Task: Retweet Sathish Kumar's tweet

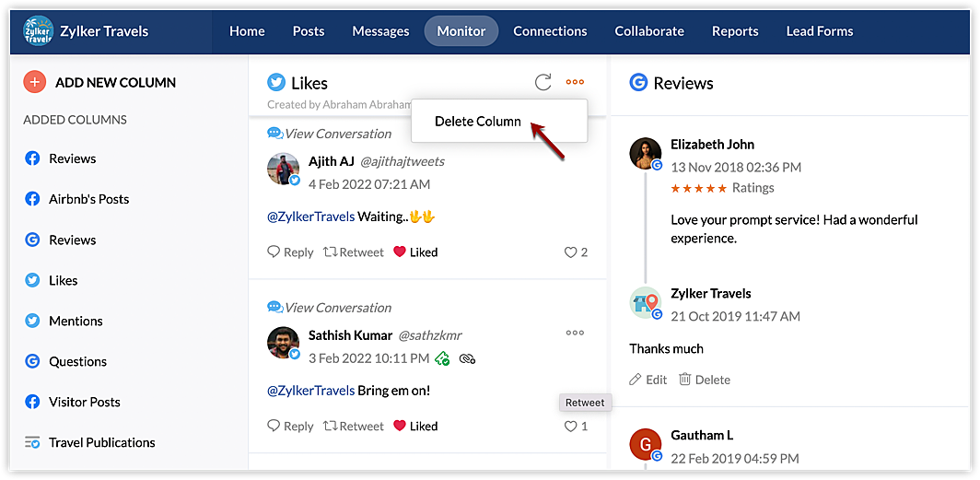Action: tap(353, 427)
